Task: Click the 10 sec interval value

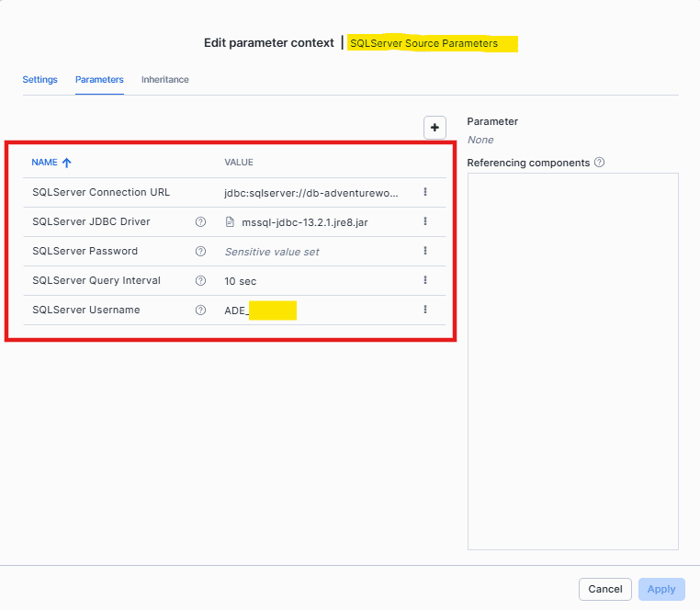Action: click(240, 281)
